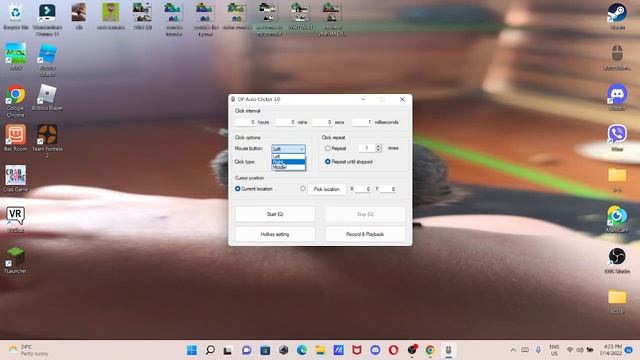Open taskbar Search
640x360 pixels.
click(210, 350)
